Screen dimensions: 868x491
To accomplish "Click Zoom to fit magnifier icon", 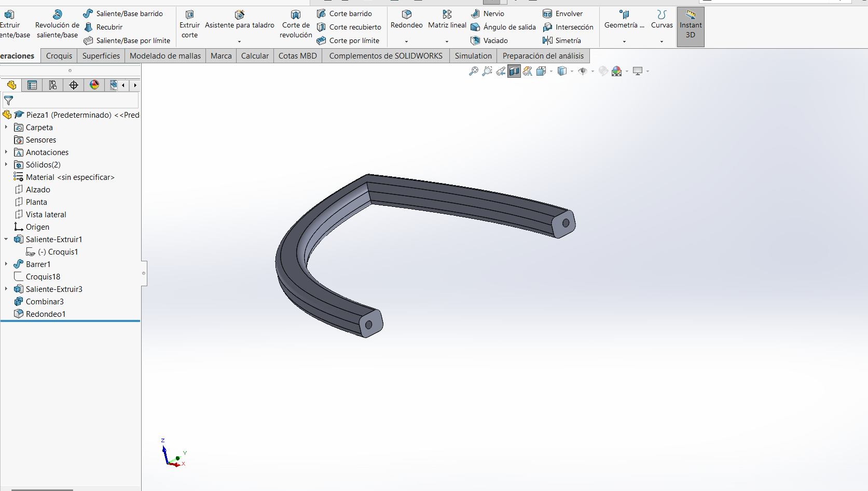I will (x=474, y=71).
